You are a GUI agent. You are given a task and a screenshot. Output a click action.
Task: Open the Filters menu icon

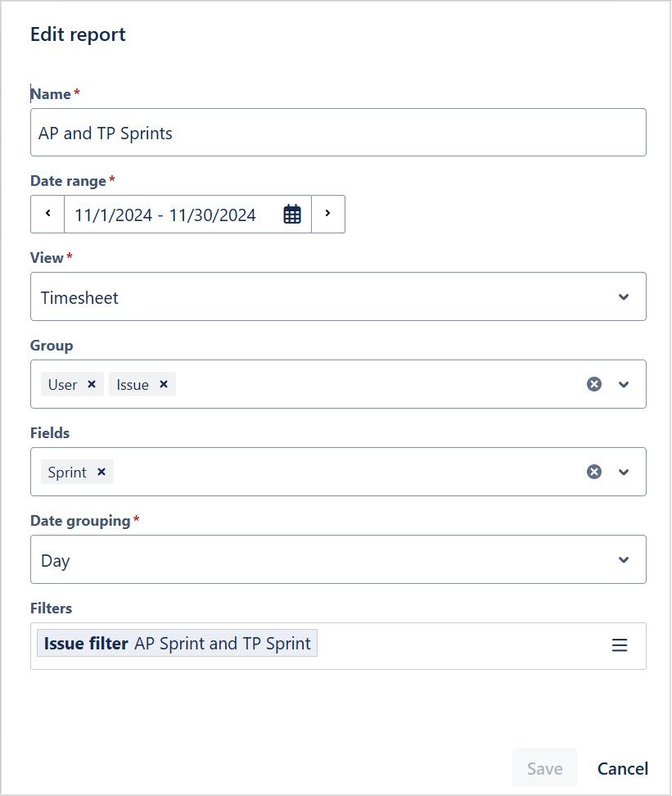tap(620, 645)
